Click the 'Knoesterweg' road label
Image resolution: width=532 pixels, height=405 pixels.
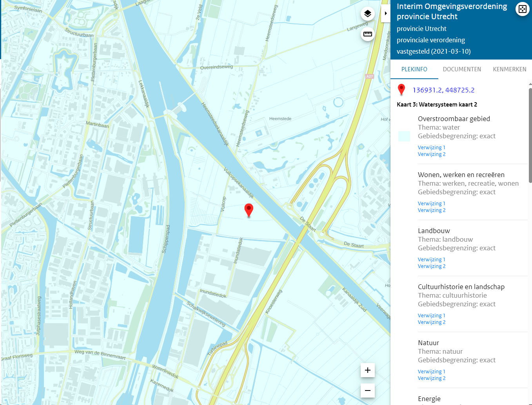[x=274, y=302]
